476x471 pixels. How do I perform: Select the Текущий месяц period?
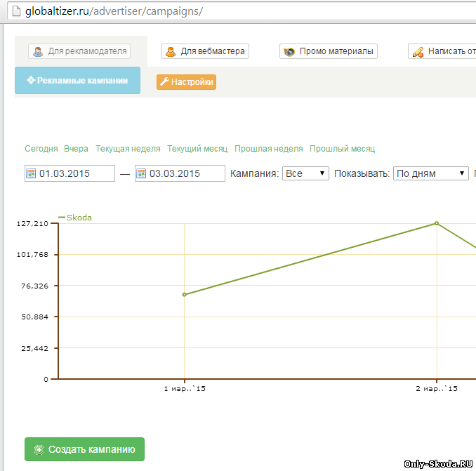tap(197, 149)
